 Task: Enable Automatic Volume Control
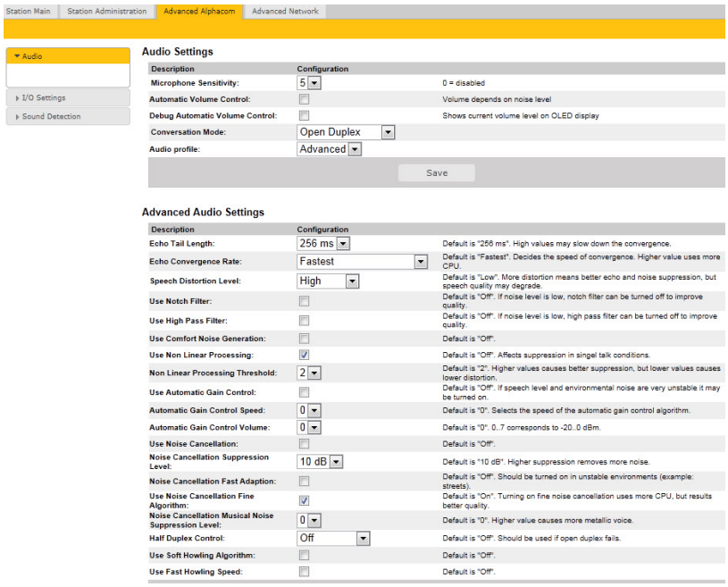303,99
